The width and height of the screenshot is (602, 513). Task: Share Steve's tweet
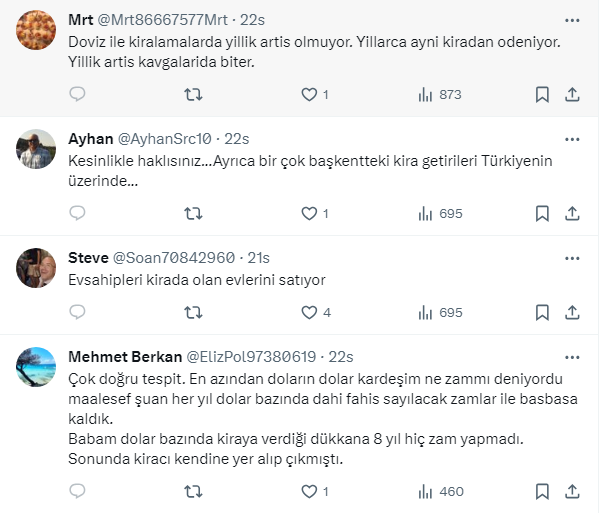[x=572, y=312]
